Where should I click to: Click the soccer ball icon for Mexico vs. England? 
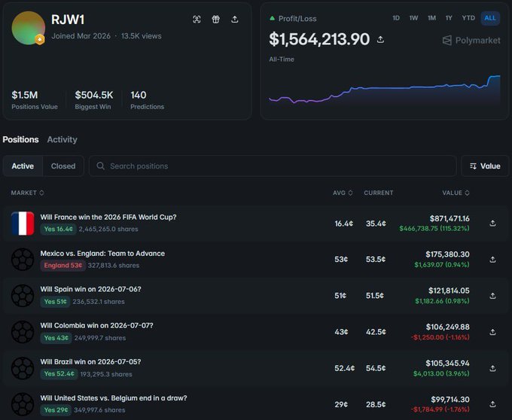(x=23, y=260)
